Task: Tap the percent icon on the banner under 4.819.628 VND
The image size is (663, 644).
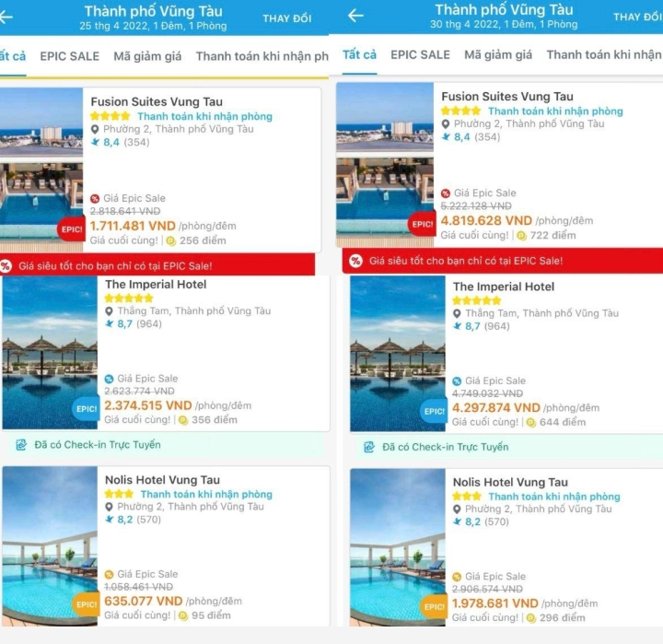Action: click(354, 261)
